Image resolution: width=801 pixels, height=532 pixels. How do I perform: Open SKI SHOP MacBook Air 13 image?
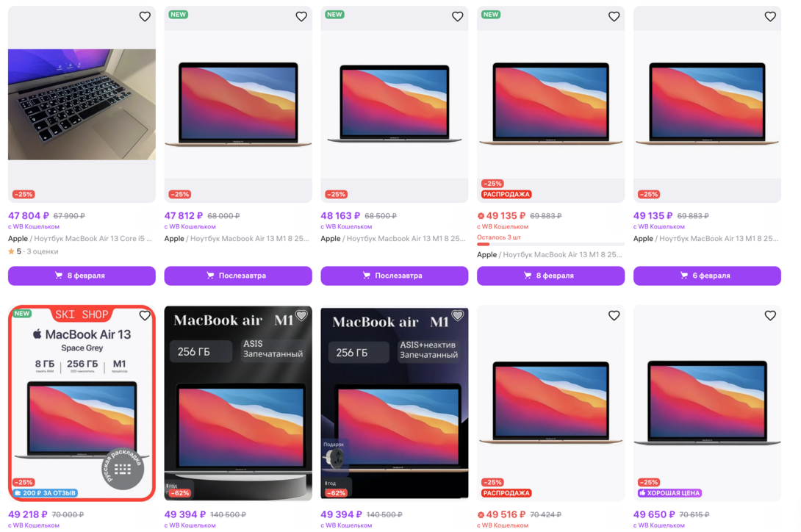pyautogui.click(x=82, y=403)
